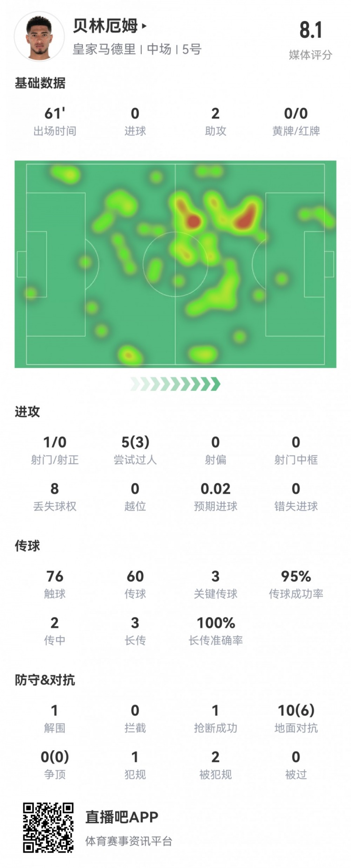Select the 基础数据 section header
Screen dimensions: 351x868
40,83
